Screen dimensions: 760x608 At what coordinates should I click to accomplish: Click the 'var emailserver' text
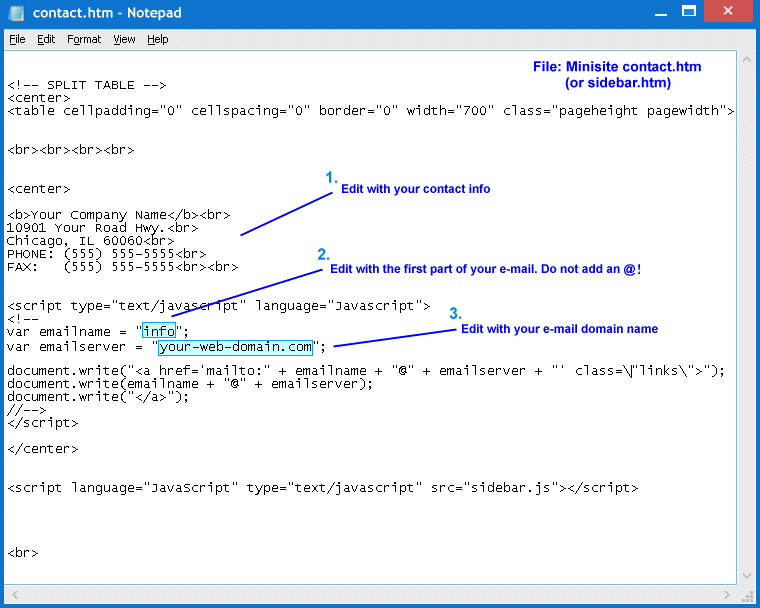(66, 347)
